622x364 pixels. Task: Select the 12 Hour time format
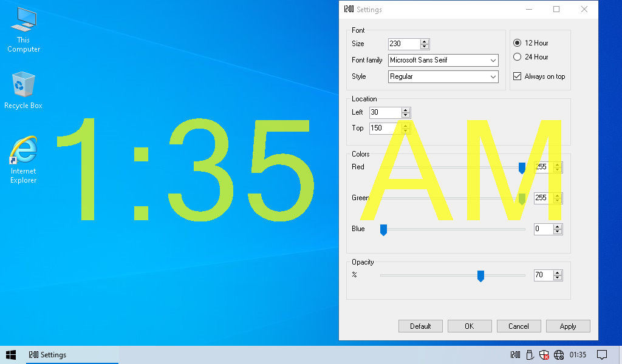click(518, 42)
